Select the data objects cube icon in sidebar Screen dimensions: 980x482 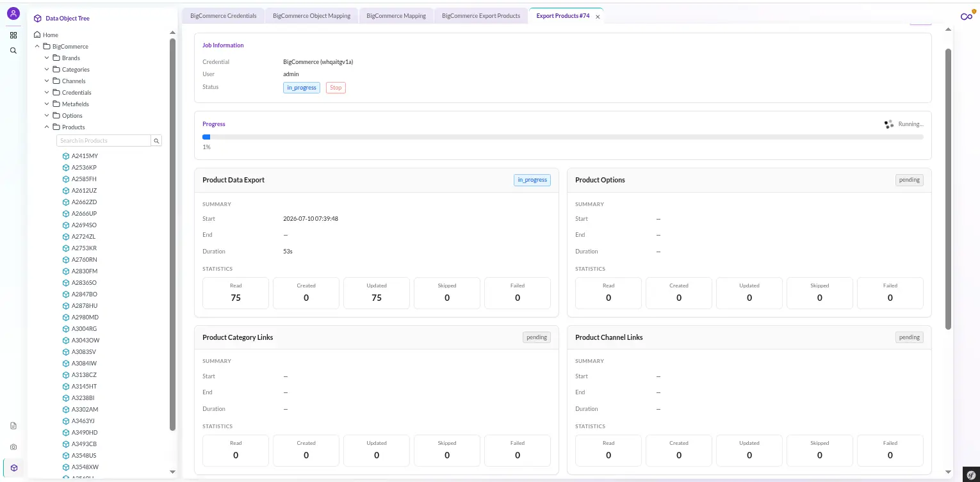14,468
